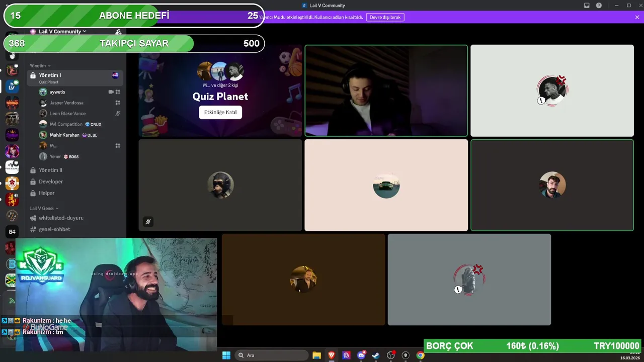
Task: Open the red lion crest server icon
Action: [x=12, y=200]
